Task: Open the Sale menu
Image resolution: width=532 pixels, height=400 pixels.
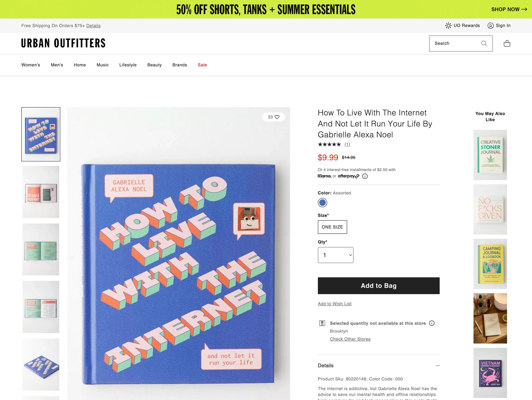Action: [x=202, y=65]
